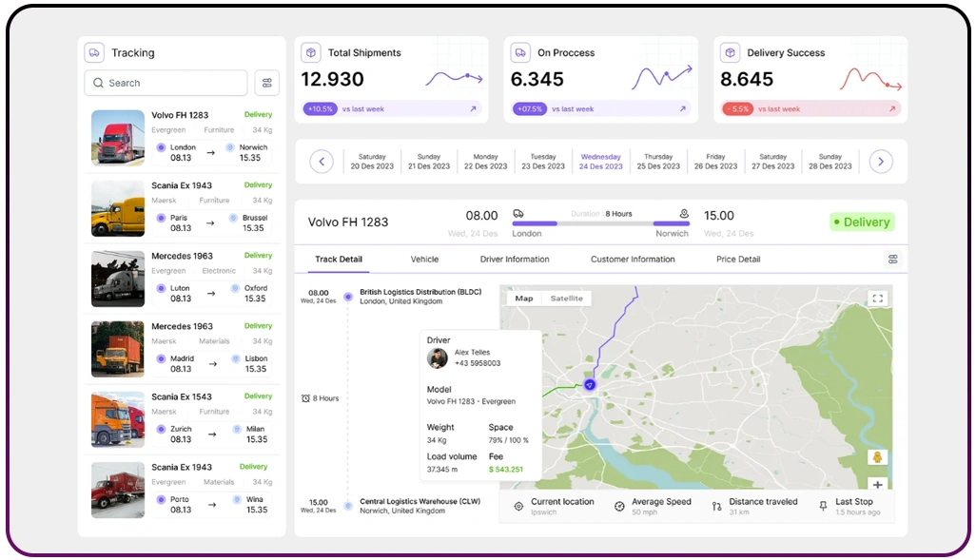Toggle the map back to Map view
This screenshot has height=560, width=976.
point(523,298)
